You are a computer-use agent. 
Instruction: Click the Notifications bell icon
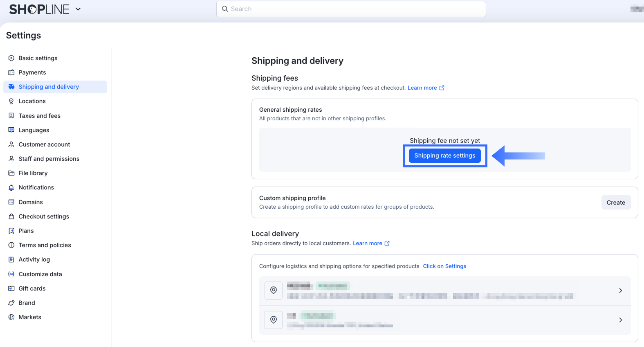click(x=11, y=187)
